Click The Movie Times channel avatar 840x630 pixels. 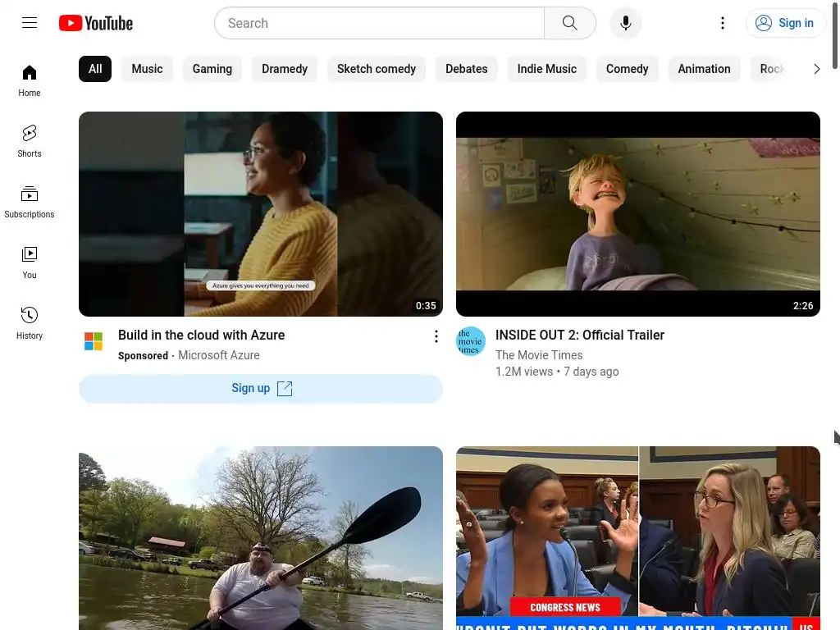point(470,341)
